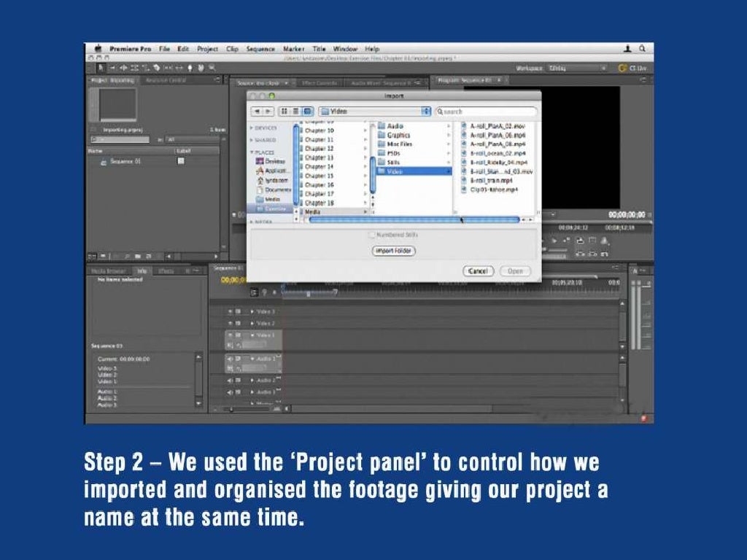Screen dimensions: 747x560
Task: Click the new bin folder icon in Project panel
Action: tap(138, 257)
